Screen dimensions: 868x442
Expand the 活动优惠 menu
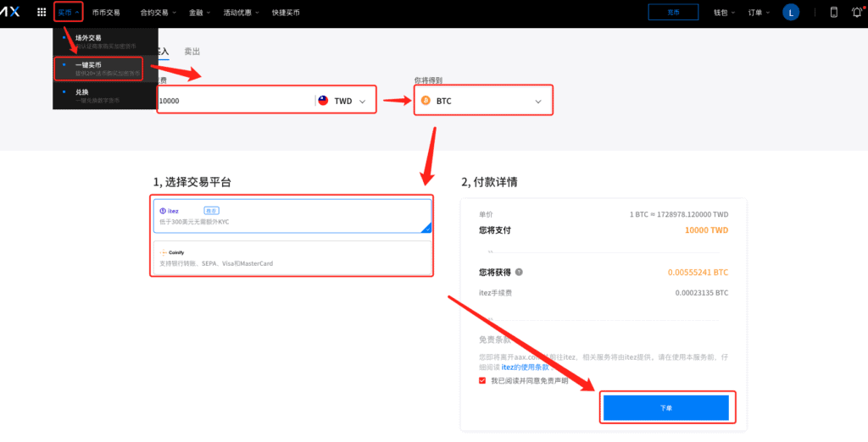click(241, 12)
